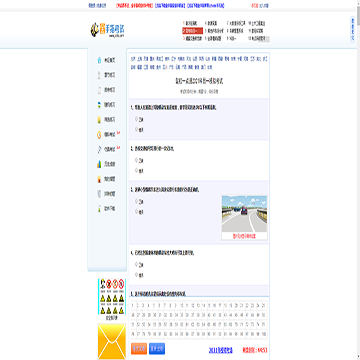Select the second answer option for question 4

click(x=136, y=275)
